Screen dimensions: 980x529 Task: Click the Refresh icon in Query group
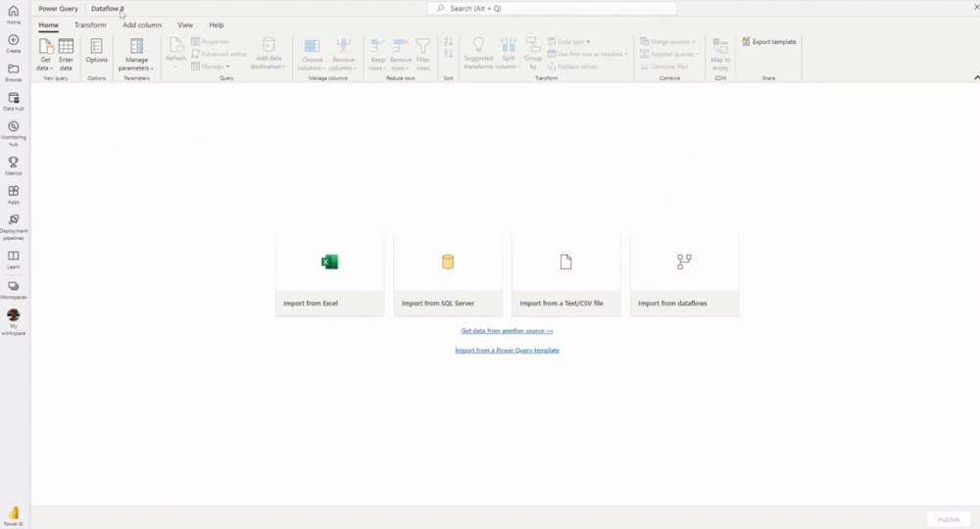175,46
